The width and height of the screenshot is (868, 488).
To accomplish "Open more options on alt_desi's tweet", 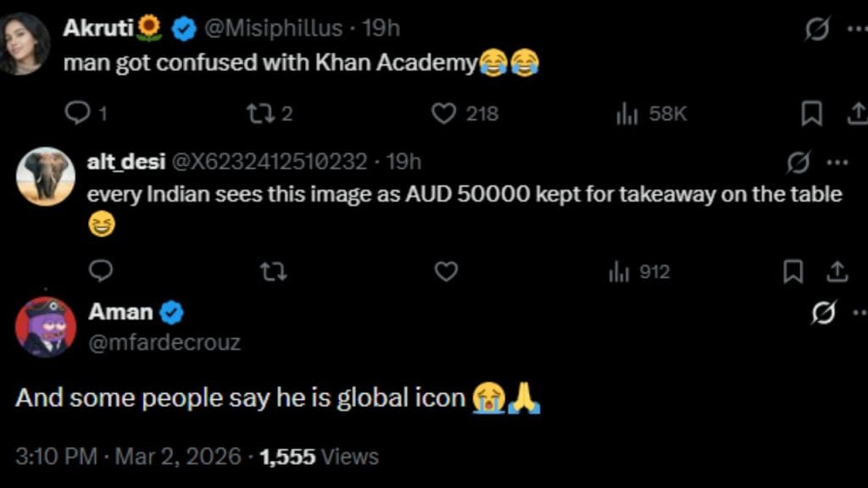I will point(836,161).
